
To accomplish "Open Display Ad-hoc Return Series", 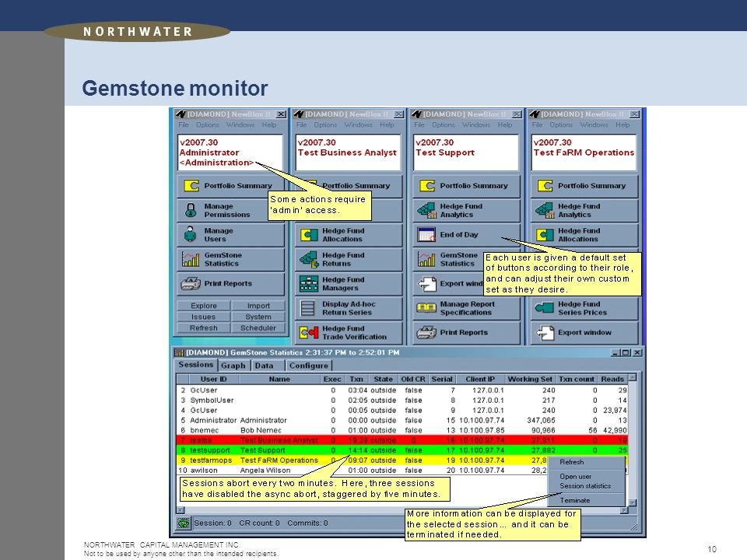I will 349,308.
